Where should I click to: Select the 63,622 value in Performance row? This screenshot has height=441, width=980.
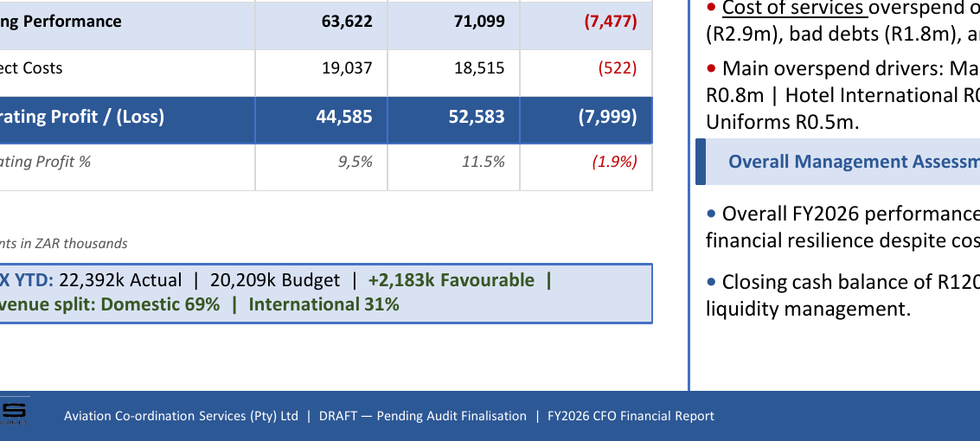point(347,22)
